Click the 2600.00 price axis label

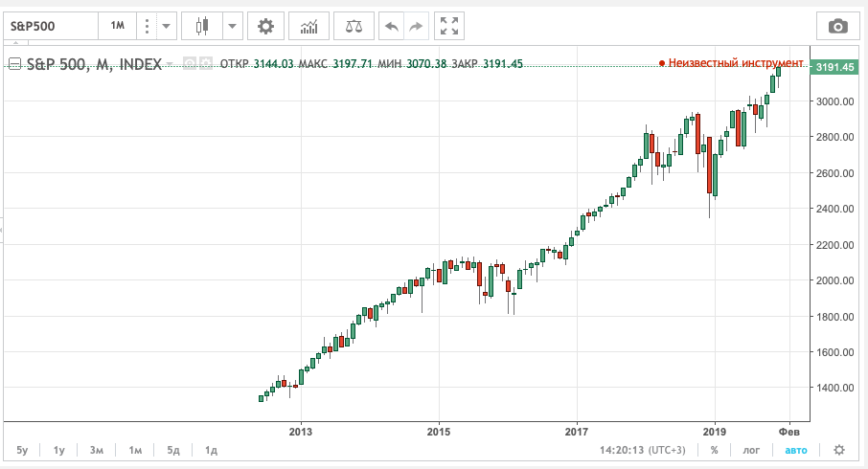(834, 173)
